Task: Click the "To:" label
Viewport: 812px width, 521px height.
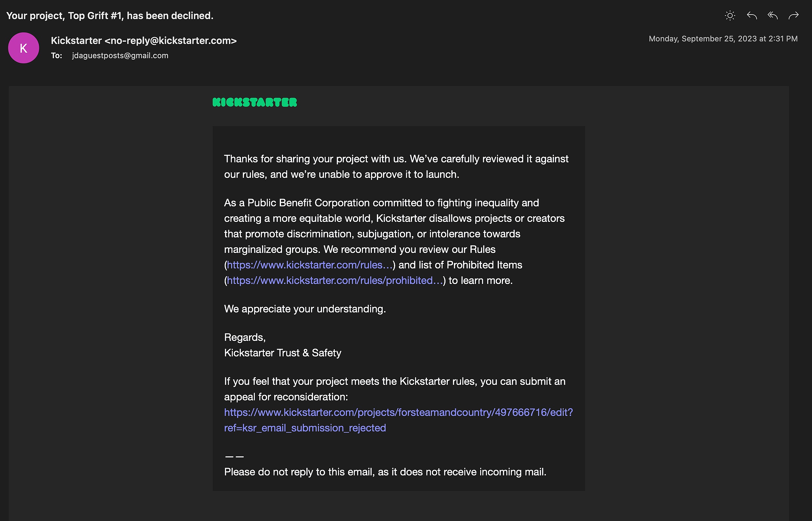Action: point(56,56)
